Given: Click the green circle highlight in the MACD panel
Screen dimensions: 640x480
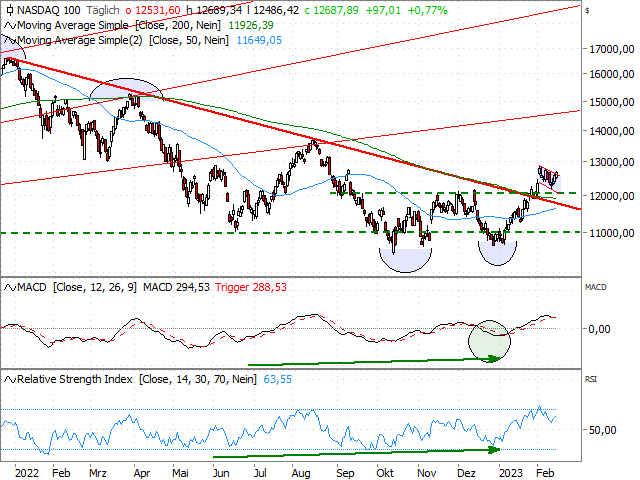Looking at the screenshot, I should tap(489, 341).
